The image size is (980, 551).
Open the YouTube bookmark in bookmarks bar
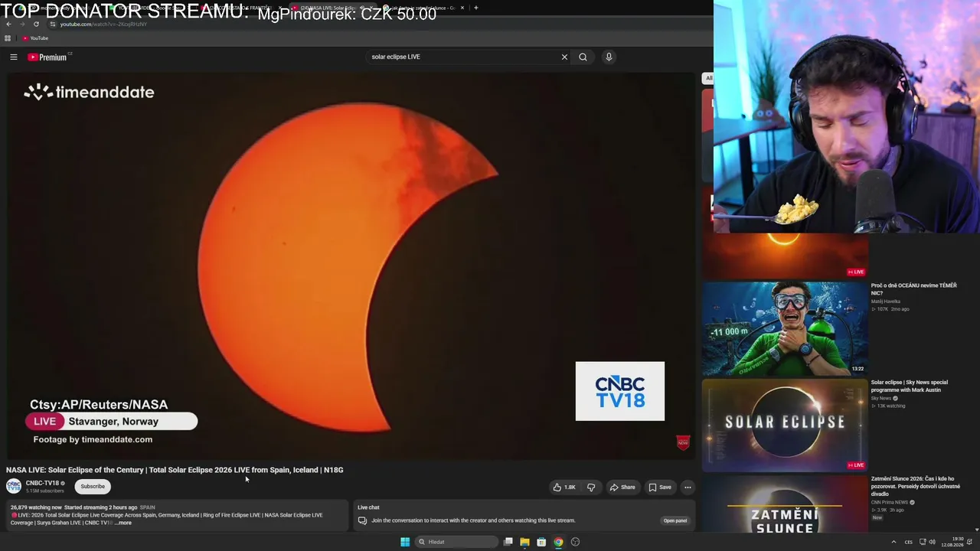click(x=35, y=38)
